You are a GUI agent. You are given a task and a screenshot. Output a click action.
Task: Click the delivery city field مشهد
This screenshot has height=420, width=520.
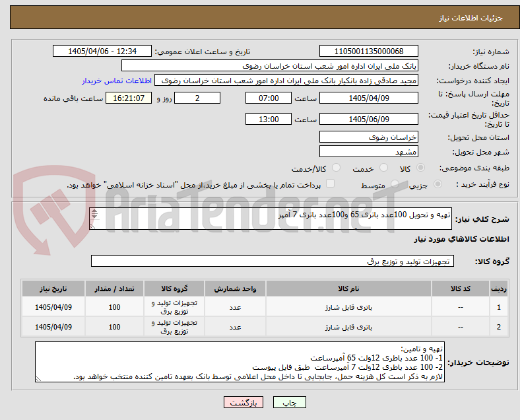369,152
